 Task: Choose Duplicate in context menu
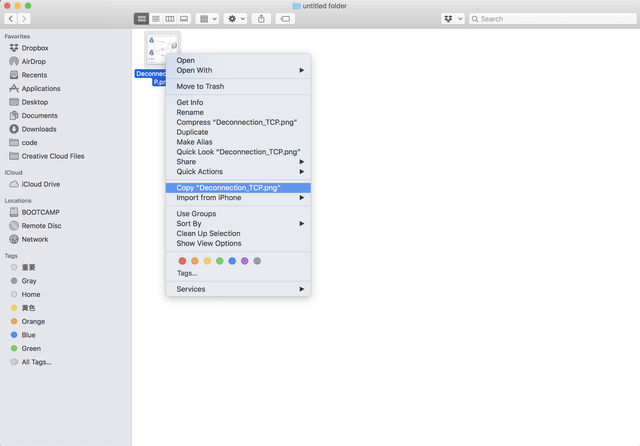pos(238,132)
